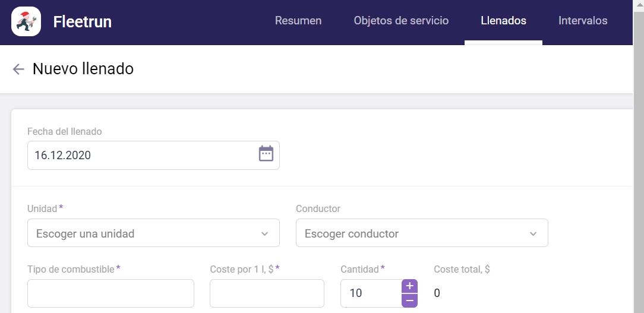Viewport: 644px width, 313px height.
Task: Expand the Escoger conductor dropdown
Action: (x=422, y=233)
